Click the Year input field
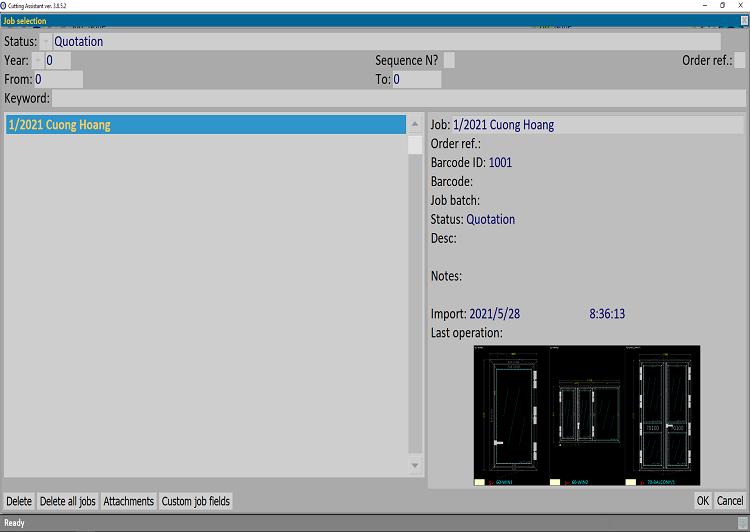The width and height of the screenshot is (750, 532). click(58, 61)
